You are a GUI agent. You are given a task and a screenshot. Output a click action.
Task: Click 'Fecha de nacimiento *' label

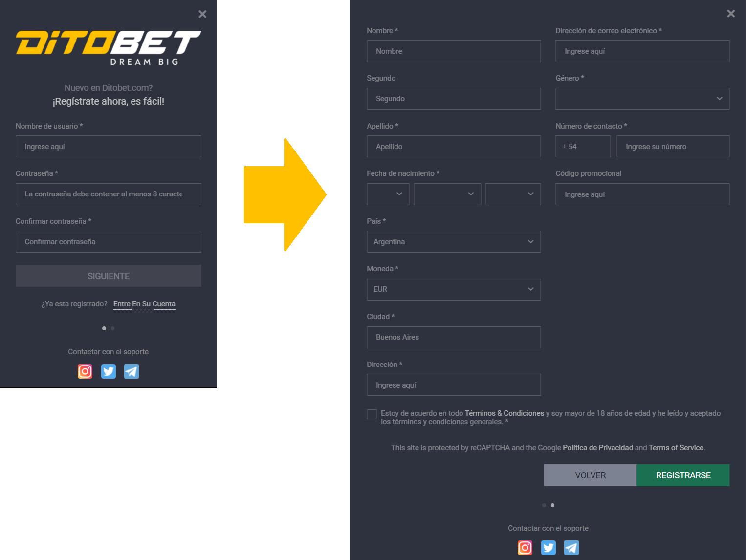403,173
